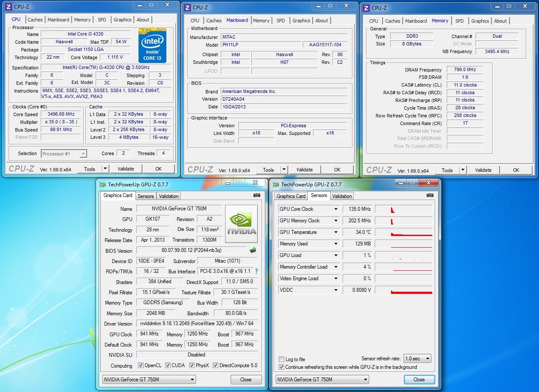The image size is (539, 392).
Task: Click the GPU-Z title icon in Sensors window
Action: click(x=276, y=185)
